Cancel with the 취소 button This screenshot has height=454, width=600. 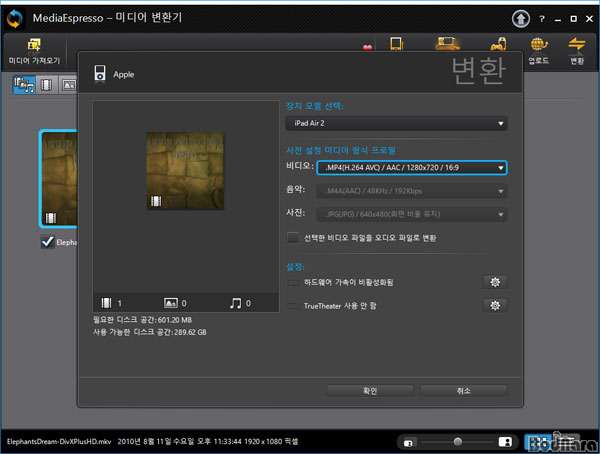pyautogui.click(x=463, y=391)
